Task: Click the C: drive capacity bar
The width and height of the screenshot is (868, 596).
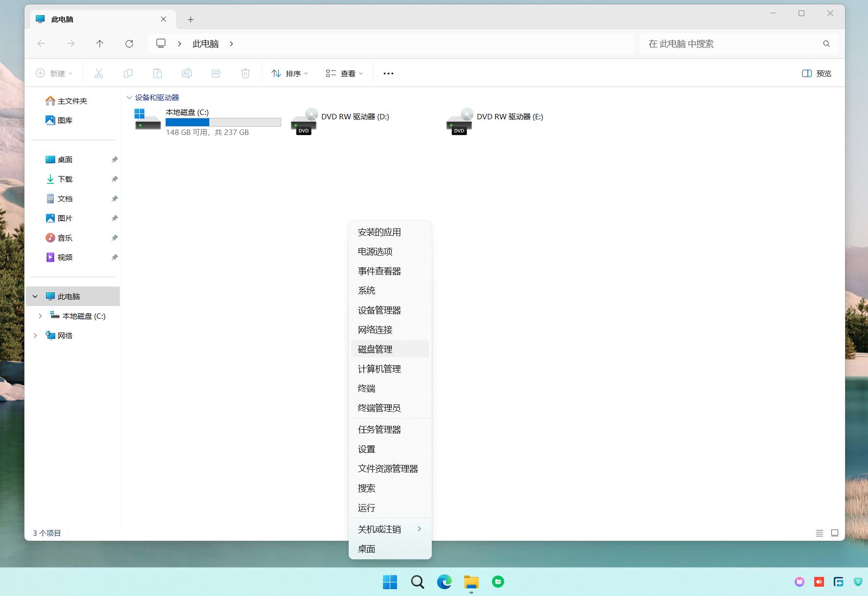Action: [223, 122]
